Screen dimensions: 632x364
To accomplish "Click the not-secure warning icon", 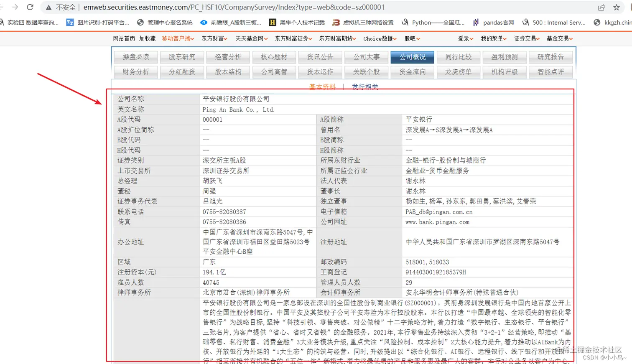I will (48, 8).
